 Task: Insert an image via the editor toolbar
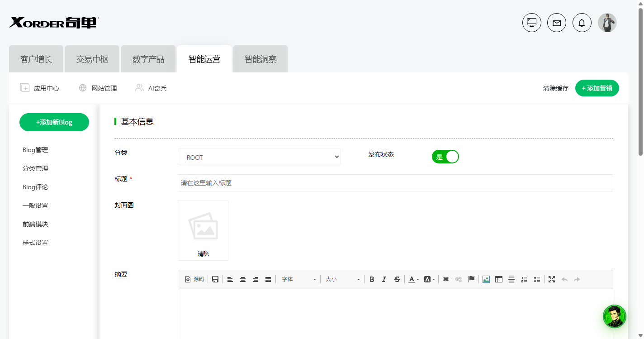[486, 279]
